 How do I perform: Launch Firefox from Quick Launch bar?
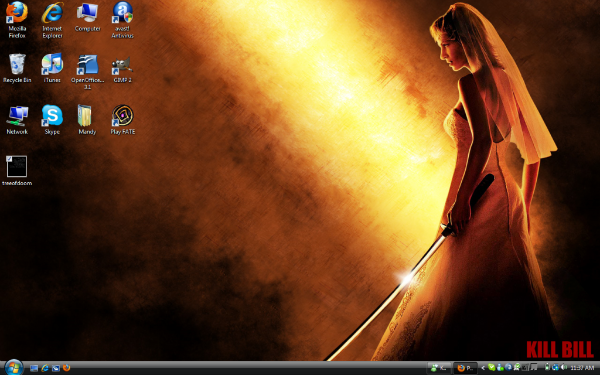click(67, 368)
